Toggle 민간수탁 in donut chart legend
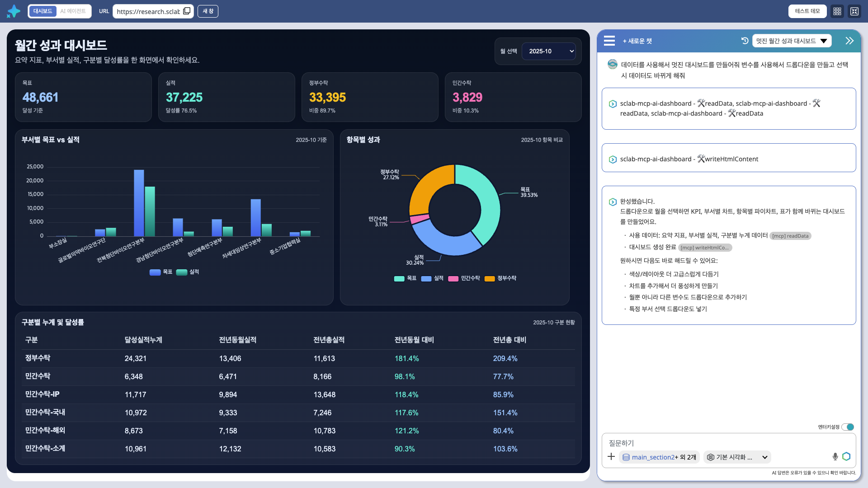 [464, 278]
